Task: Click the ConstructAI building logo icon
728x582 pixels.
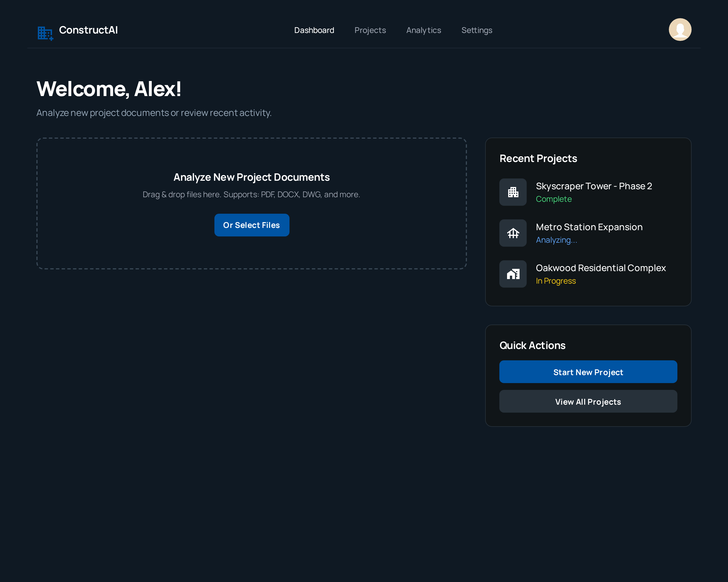Action: [45, 33]
